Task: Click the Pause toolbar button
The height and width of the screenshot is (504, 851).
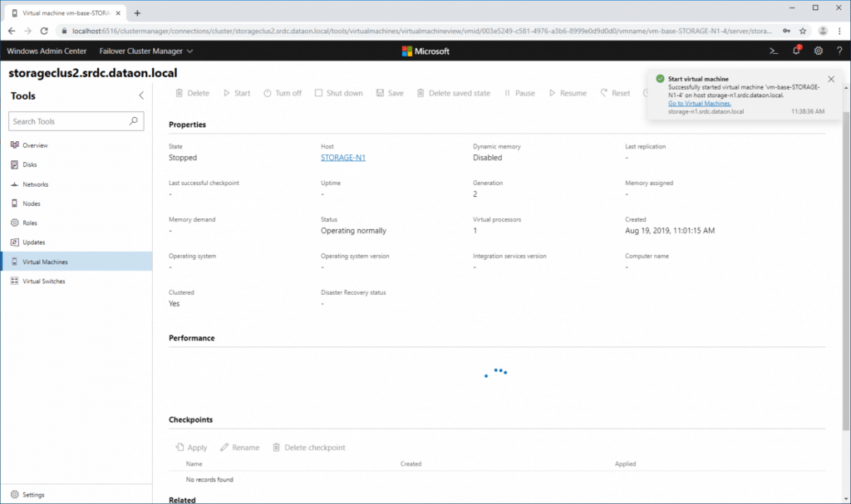Action: coord(519,93)
